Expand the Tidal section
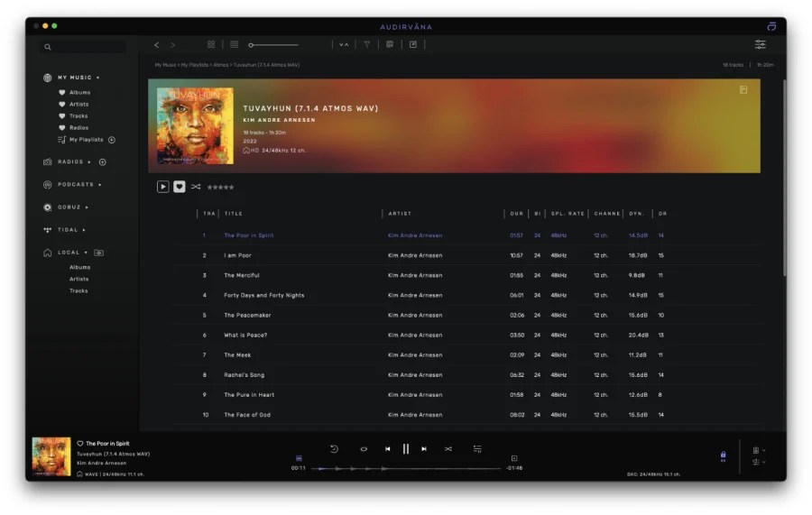The height and width of the screenshot is (515, 812). [x=84, y=230]
